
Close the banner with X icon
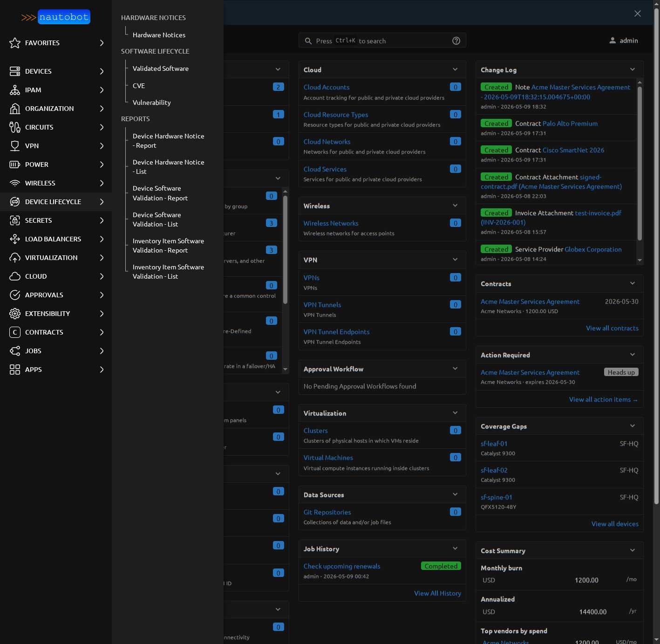point(638,14)
